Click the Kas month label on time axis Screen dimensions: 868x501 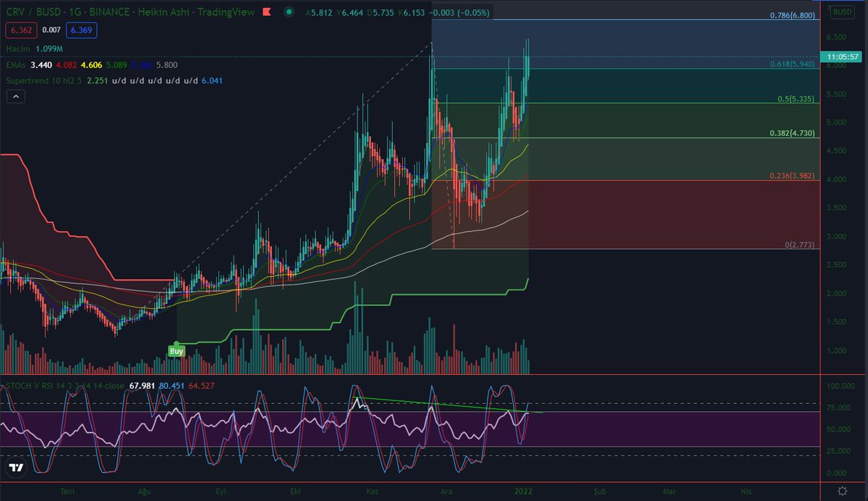(373, 490)
